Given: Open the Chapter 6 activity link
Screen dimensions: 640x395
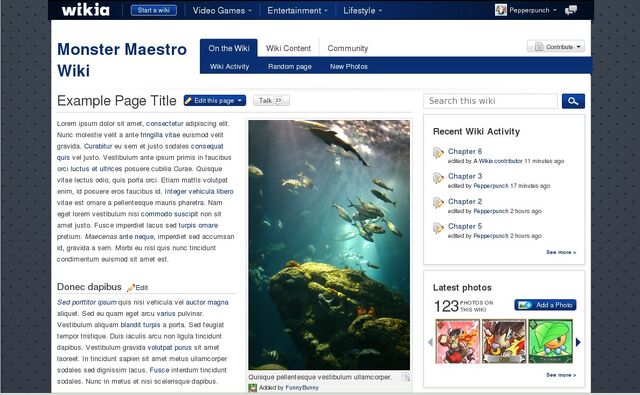Looking at the screenshot, I should tap(465, 151).
